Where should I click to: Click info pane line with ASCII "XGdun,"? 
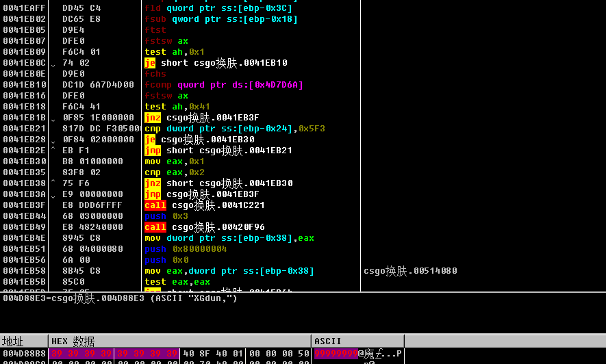coord(120,298)
